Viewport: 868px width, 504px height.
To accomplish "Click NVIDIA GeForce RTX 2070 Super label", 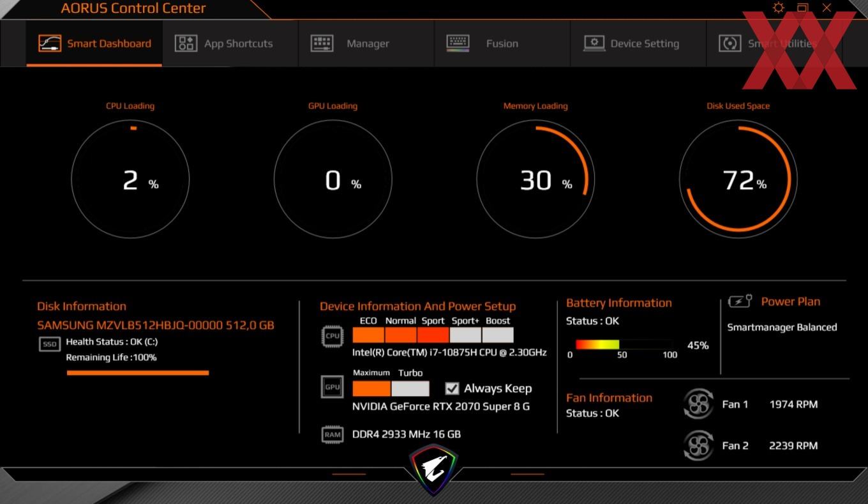I will (x=441, y=406).
